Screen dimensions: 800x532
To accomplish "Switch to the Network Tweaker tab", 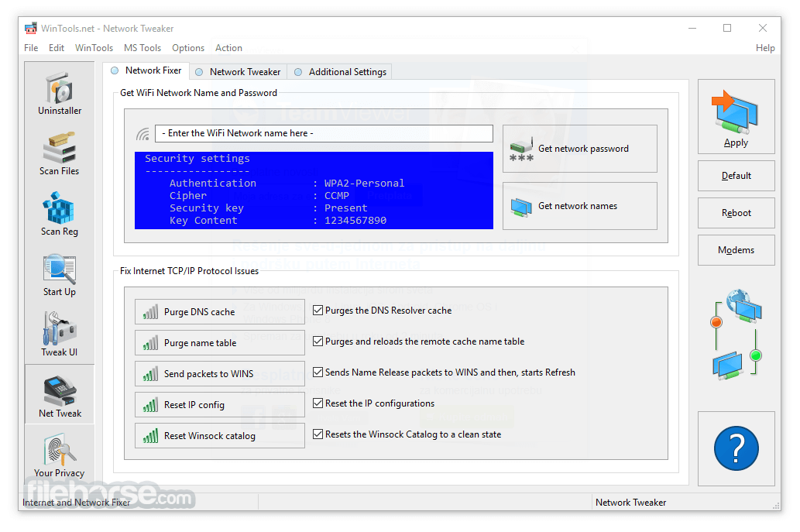I will click(x=239, y=72).
